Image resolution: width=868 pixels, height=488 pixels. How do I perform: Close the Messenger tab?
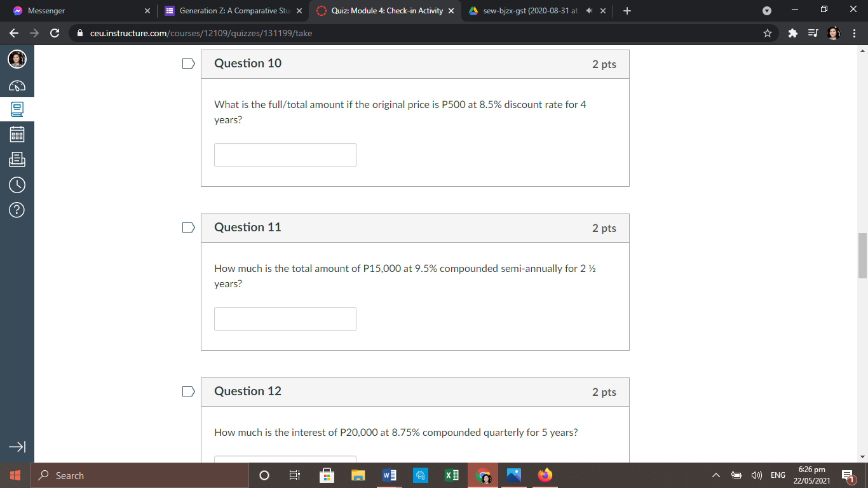147,11
